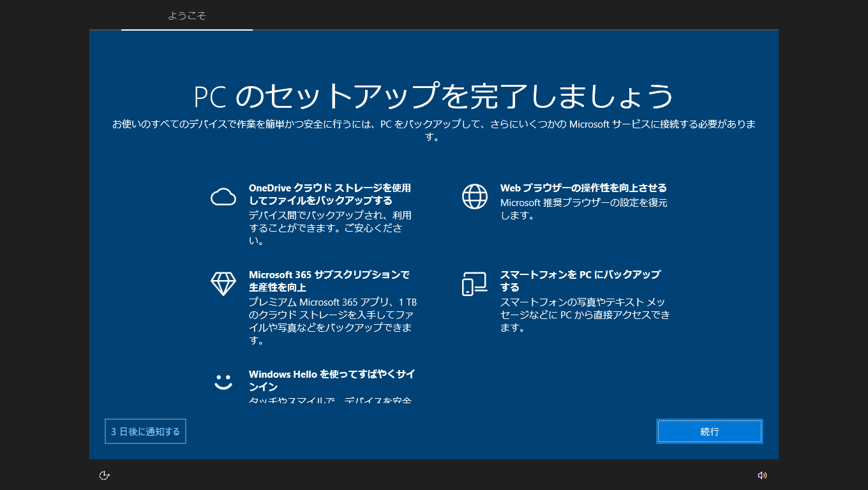The image size is (868, 490).
Task: Click the OneDrive クラウド ストレージ heading
Action: click(330, 194)
